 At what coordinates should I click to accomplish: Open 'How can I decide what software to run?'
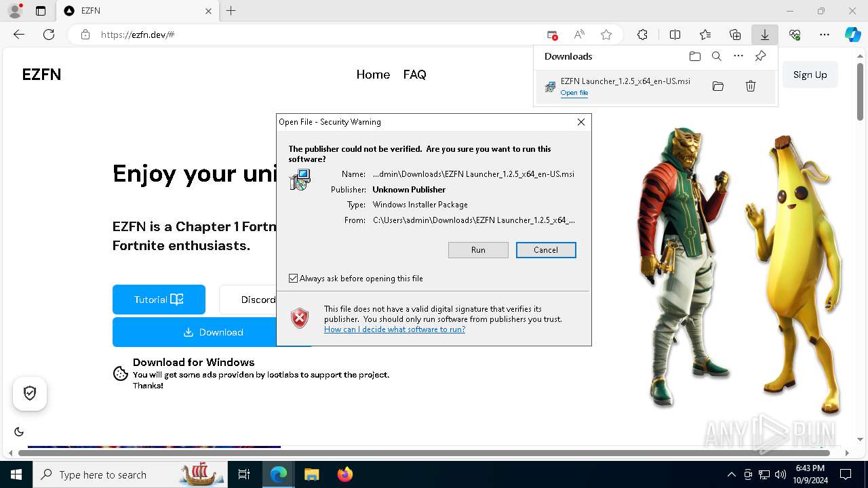click(x=395, y=329)
